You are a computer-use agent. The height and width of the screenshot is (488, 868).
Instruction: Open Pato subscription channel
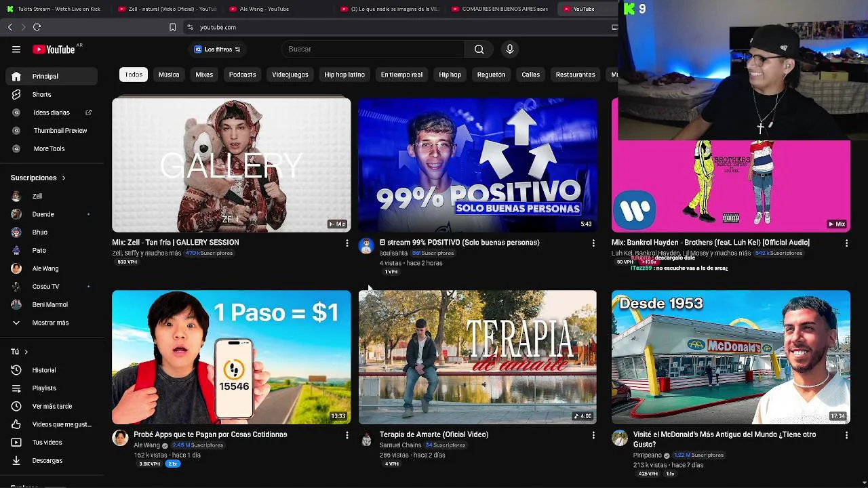pos(52,250)
